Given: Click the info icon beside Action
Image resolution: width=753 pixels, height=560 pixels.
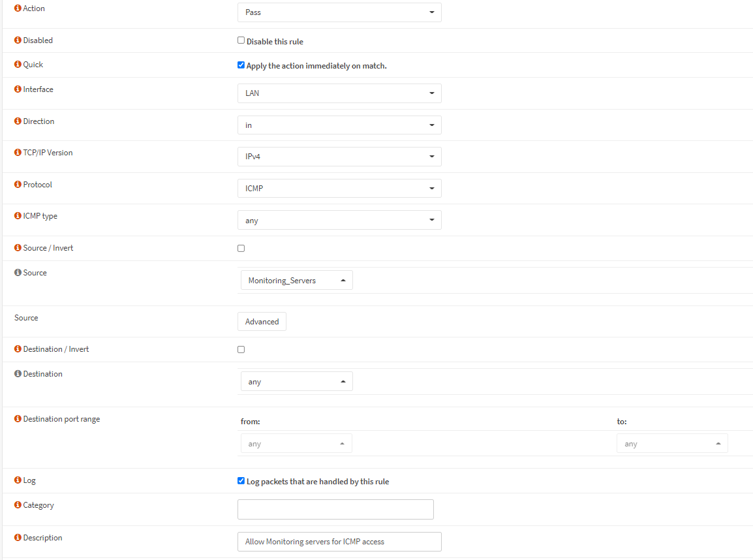Looking at the screenshot, I should pyautogui.click(x=18, y=8).
